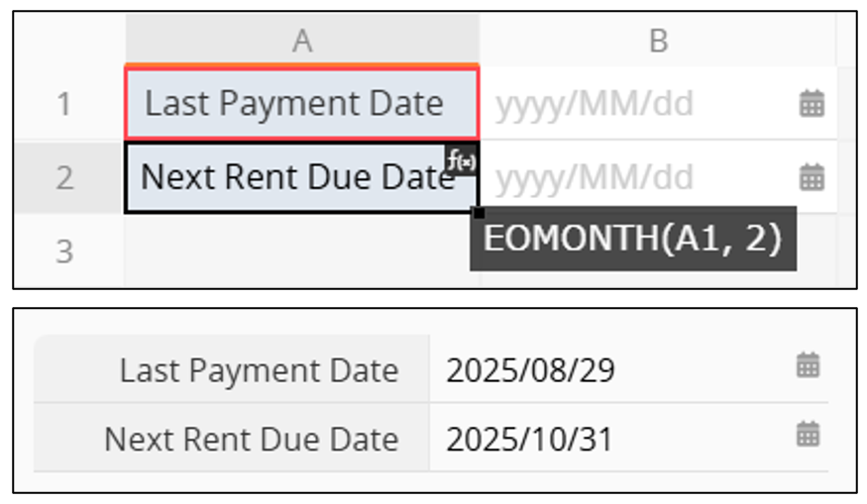Select row 3 header
Image resolution: width=867 pixels, height=504 pixels.
[x=65, y=251]
